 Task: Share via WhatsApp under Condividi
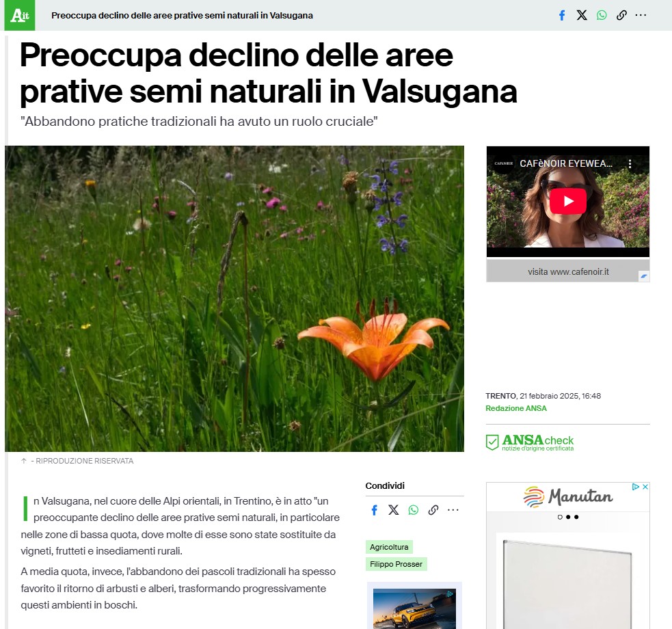pyautogui.click(x=413, y=510)
